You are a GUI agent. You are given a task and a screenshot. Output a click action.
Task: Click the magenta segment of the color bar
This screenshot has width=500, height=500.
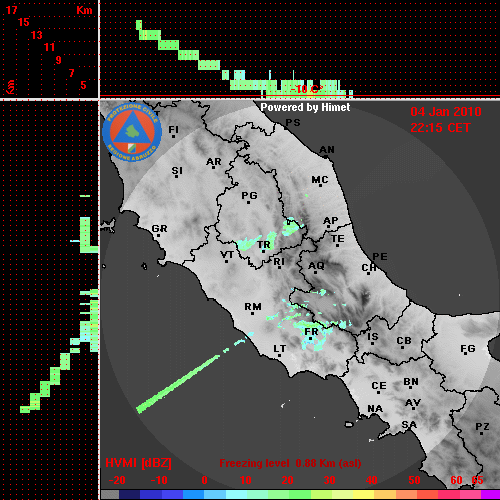(490, 495)
